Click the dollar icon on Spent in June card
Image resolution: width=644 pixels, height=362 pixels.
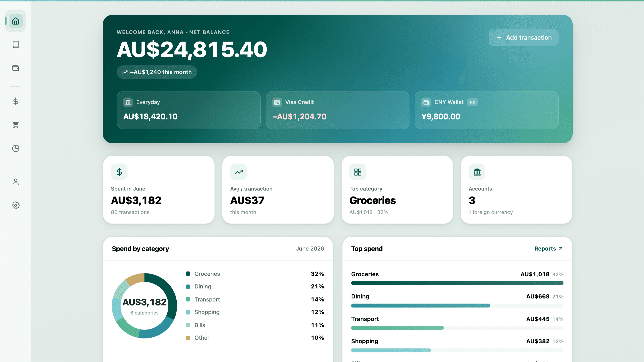coord(119,172)
